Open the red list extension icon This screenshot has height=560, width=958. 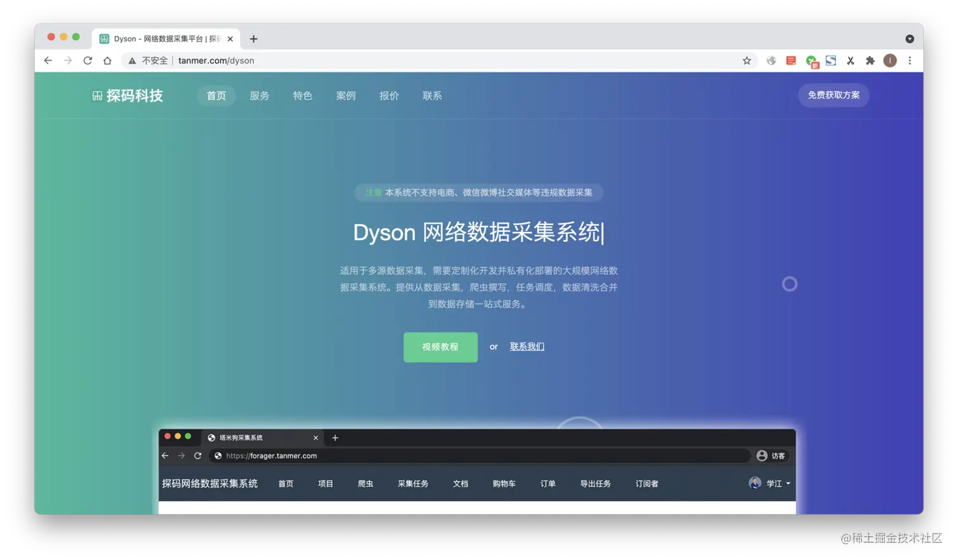click(791, 61)
